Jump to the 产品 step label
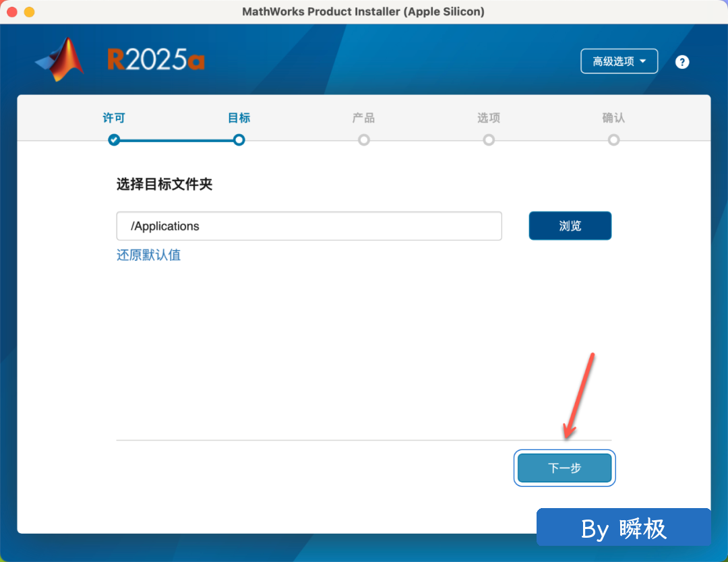728x562 pixels. click(x=364, y=118)
